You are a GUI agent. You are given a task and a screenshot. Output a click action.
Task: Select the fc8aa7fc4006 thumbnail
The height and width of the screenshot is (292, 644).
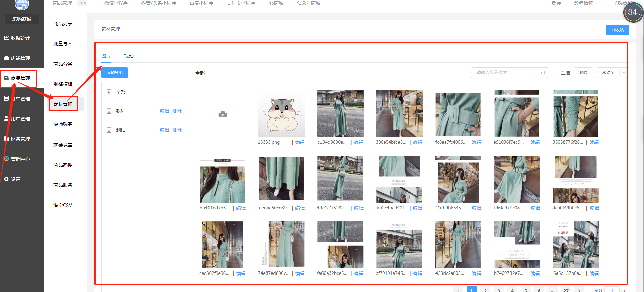(458, 114)
